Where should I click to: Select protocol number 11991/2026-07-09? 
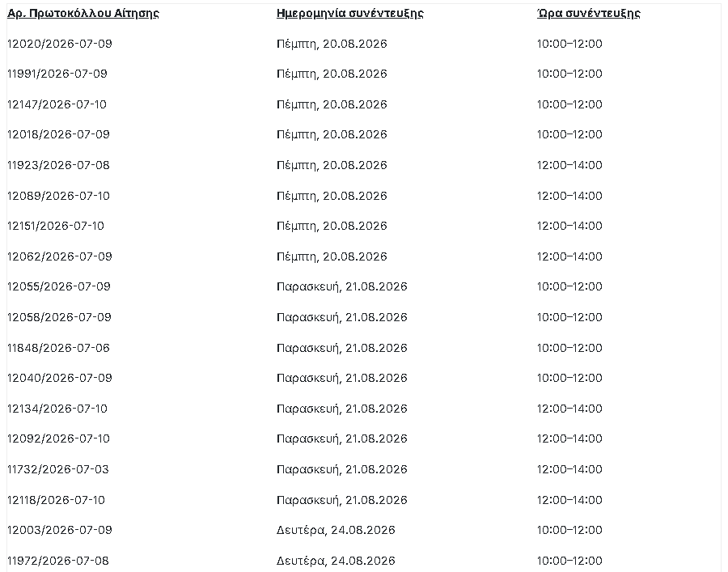[57, 74]
